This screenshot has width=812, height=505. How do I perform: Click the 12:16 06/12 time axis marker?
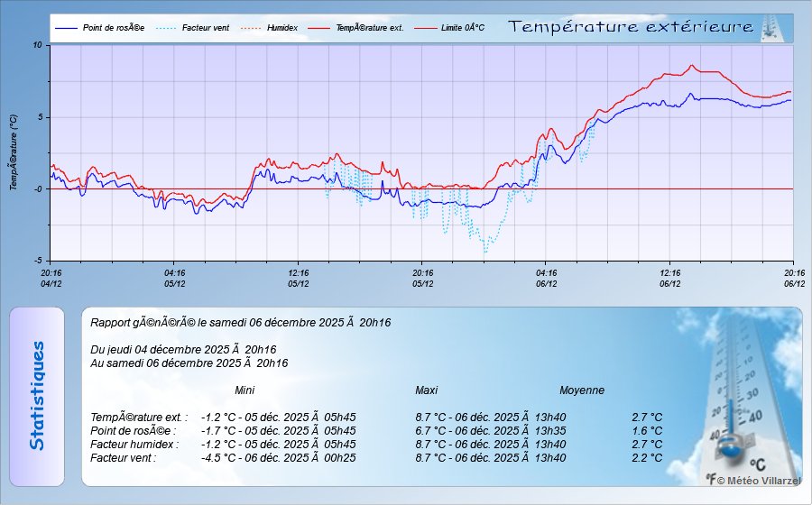pos(669,278)
